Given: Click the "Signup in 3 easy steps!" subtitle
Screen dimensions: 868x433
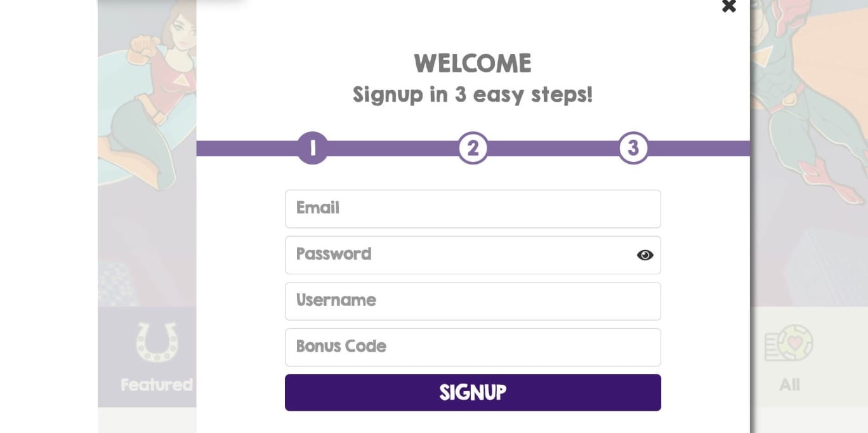Looking at the screenshot, I should [473, 95].
